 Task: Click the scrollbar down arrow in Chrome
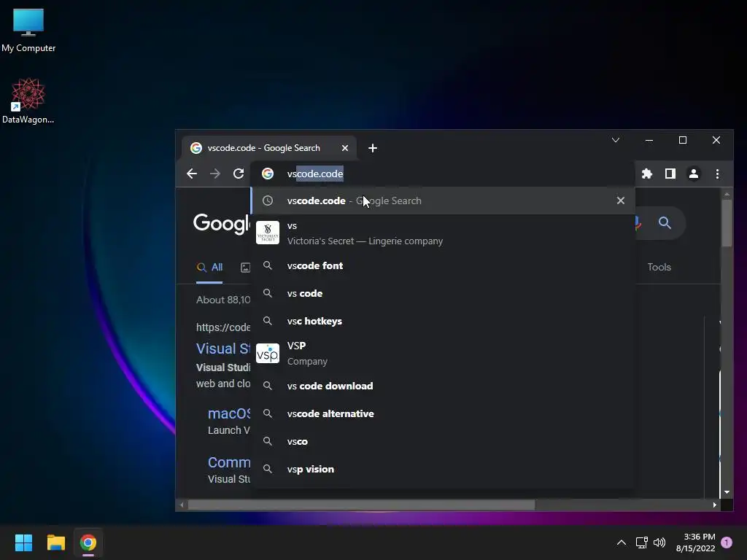point(727,492)
